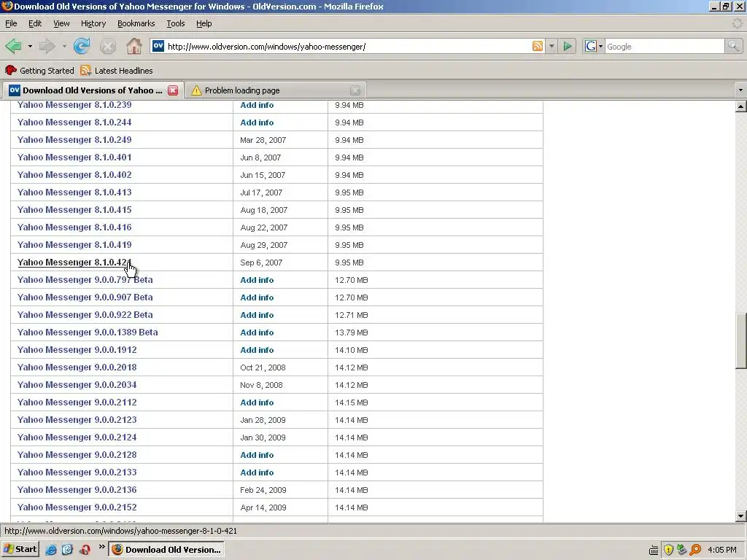Run search with the magnifier icon
747x560 pixels.
(x=733, y=46)
